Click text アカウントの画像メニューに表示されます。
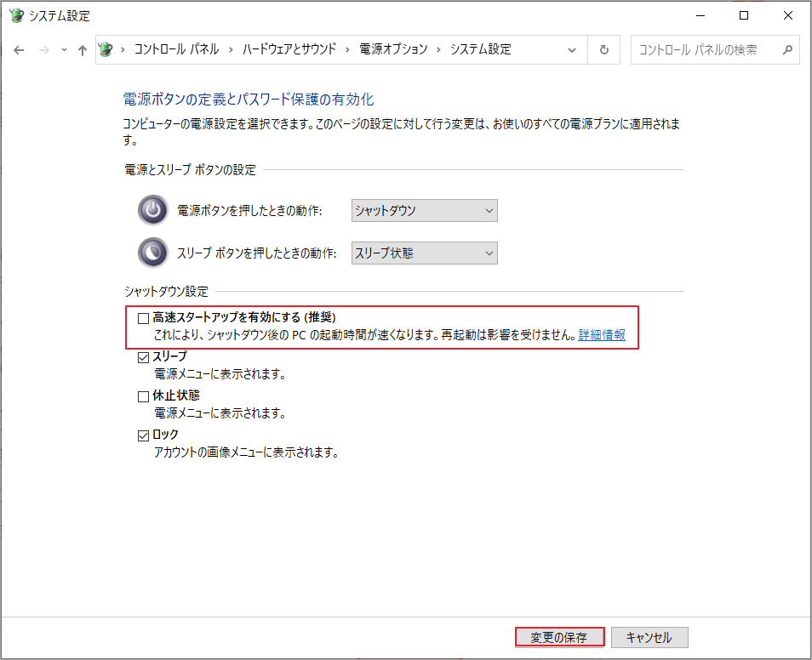The image size is (812, 660). coord(247,452)
